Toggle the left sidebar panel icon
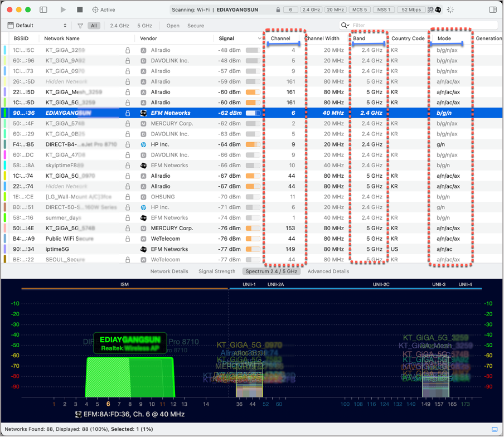This screenshot has width=504, height=437. click(43, 9)
